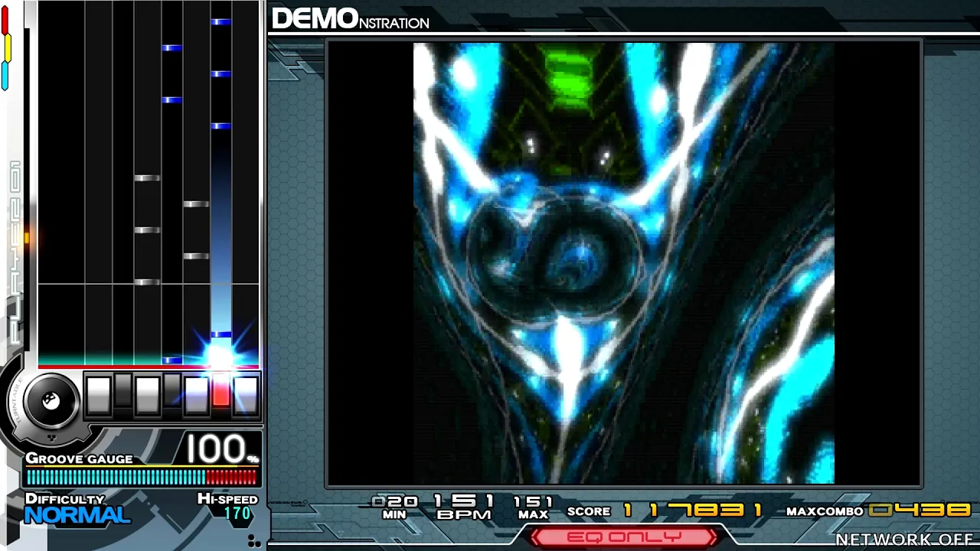Click the GROOVE GAUGE label

80,458
